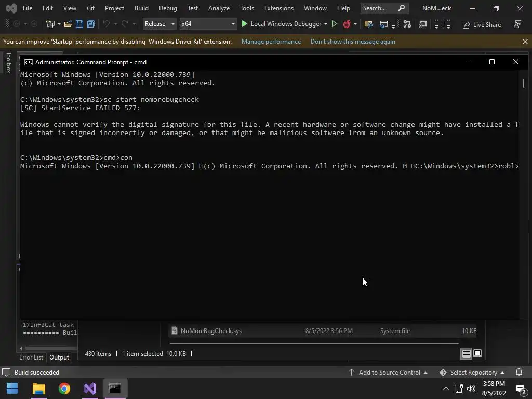Open File Explorer from taskbar
This screenshot has width=532, height=399.
pos(38,389)
